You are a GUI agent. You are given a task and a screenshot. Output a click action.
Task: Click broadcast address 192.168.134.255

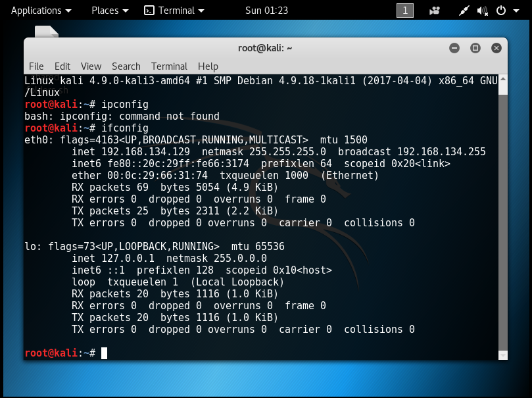click(x=441, y=152)
